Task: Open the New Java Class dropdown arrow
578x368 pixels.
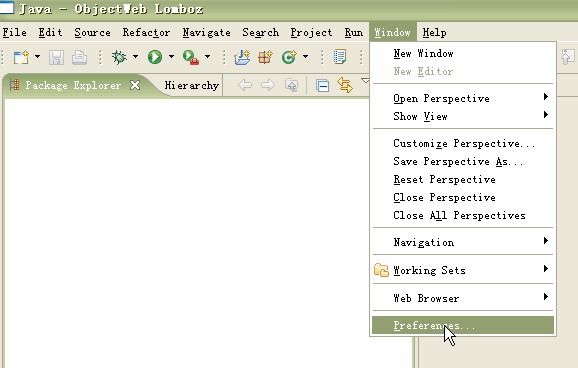Action: tap(305, 57)
